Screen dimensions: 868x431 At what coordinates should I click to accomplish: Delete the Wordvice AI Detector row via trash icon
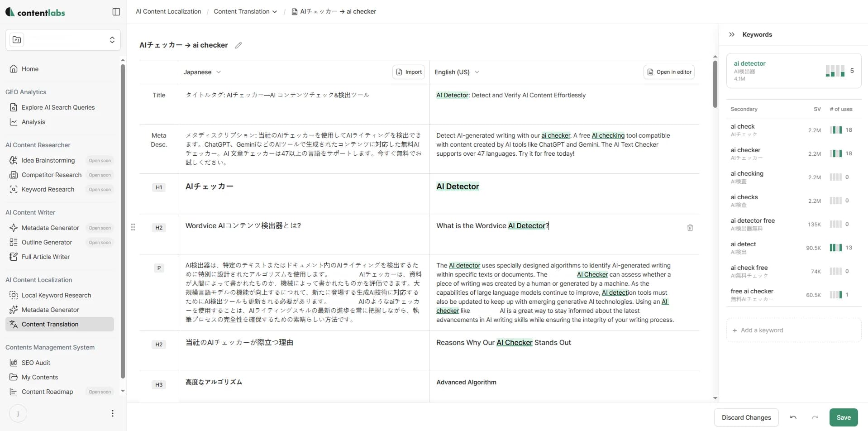coord(690,228)
